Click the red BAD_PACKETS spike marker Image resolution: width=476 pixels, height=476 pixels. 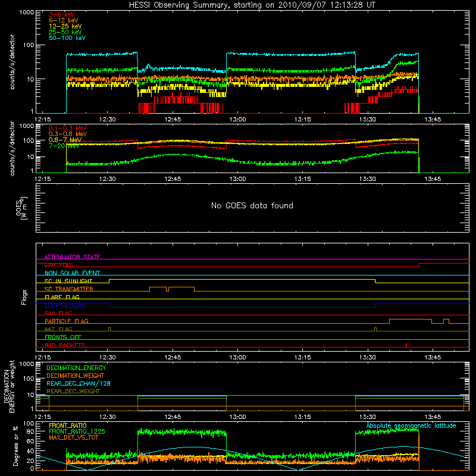click(x=406, y=345)
